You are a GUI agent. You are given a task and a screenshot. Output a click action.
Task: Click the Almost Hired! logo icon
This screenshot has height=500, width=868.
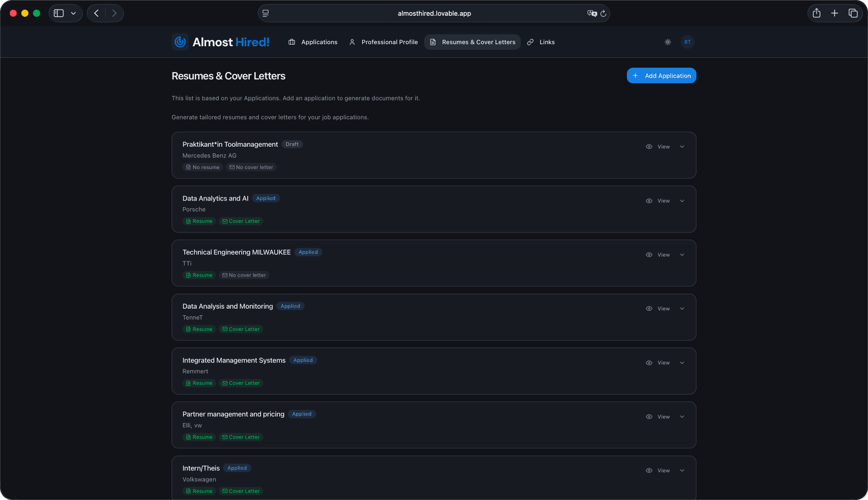click(x=180, y=42)
